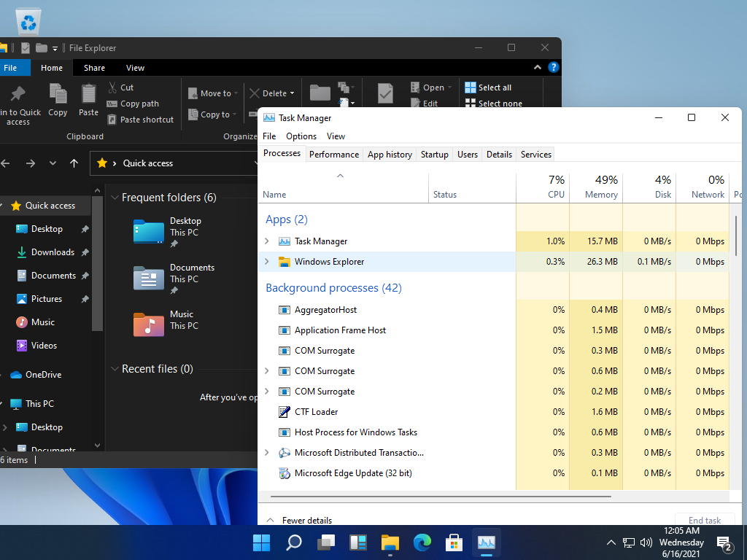
Task: Open Recycle Bin on the desktop
Action: click(x=28, y=21)
